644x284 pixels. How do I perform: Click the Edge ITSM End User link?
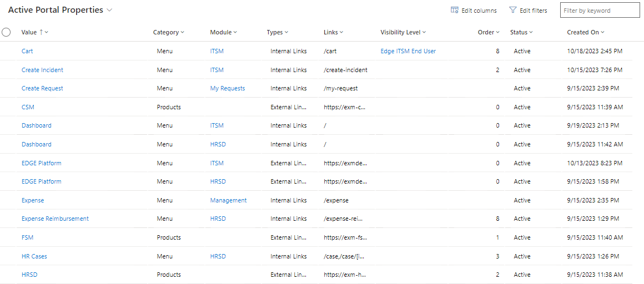(x=408, y=51)
